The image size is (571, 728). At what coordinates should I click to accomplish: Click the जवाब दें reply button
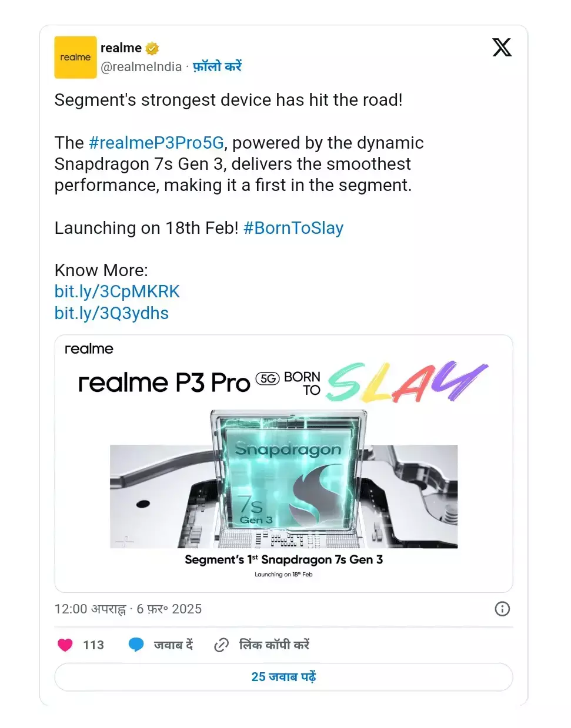pyautogui.click(x=173, y=645)
